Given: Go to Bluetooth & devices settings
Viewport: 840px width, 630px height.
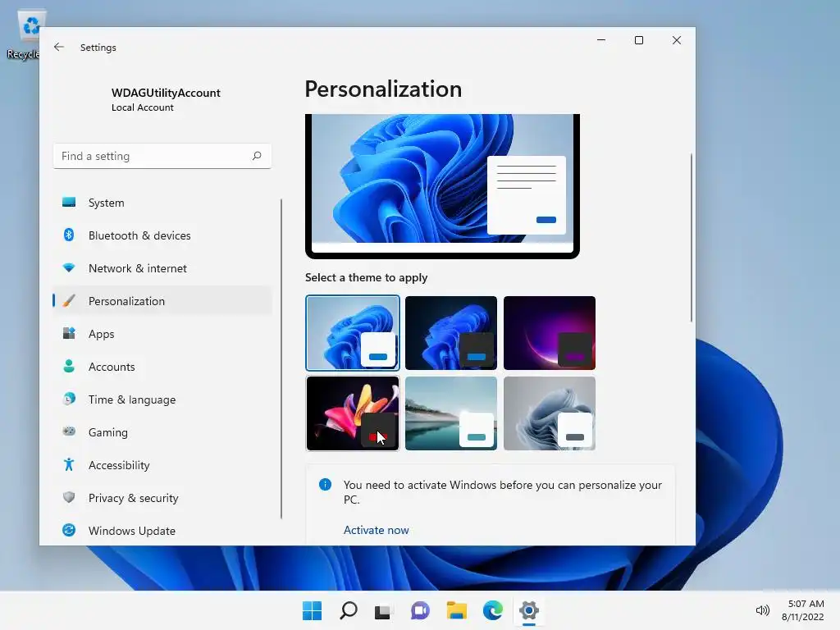Looking at the screenshot, I should click(x=163, y=235).
